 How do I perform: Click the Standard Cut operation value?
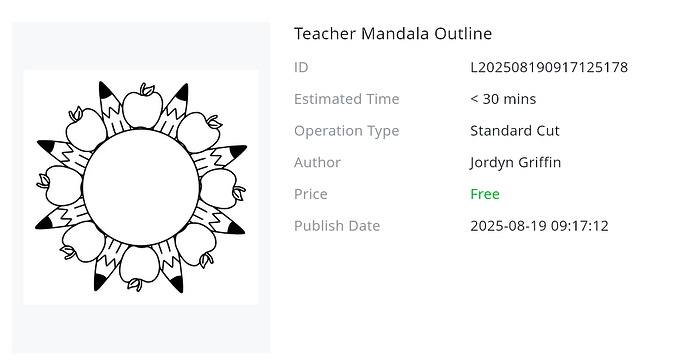pyautogui.click(x=514, y=131)
